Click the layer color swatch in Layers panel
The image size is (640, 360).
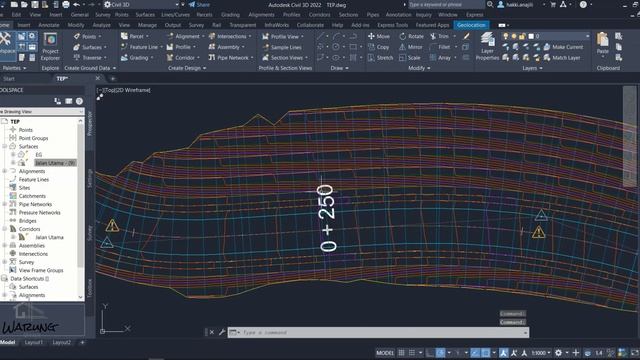coord(531,36)
